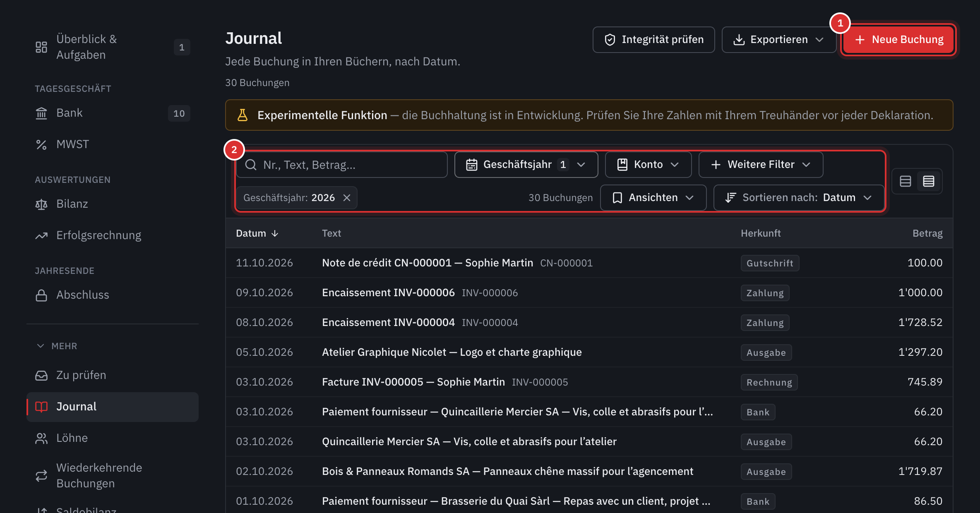
Task: Open Erfolgsrechnung via the trend icon
Action: coord(41,235)
